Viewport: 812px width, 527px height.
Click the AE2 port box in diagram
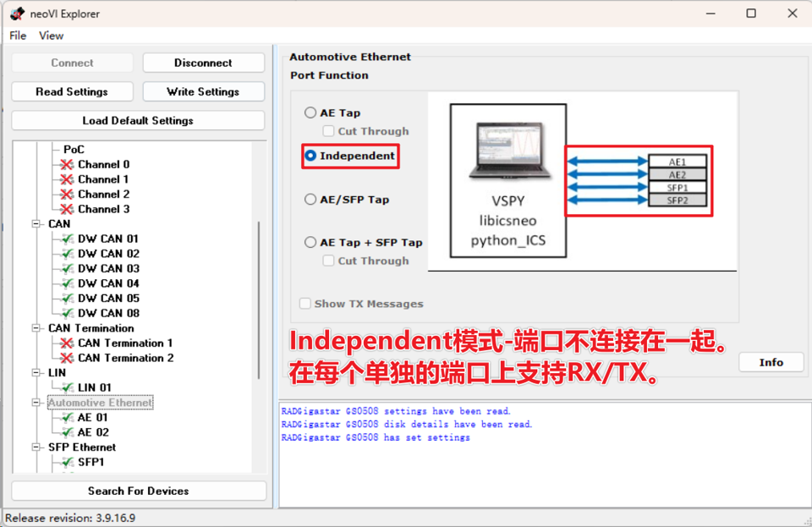678,175
